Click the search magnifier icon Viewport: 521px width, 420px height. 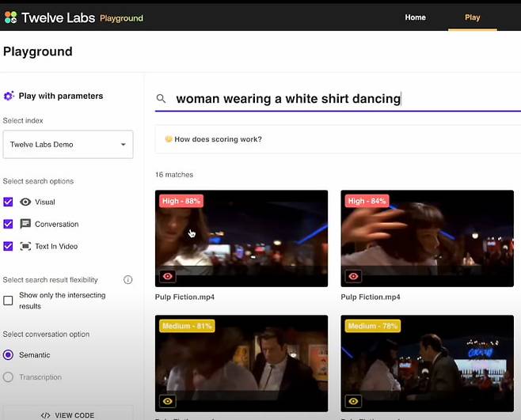(x=162, y=99)
